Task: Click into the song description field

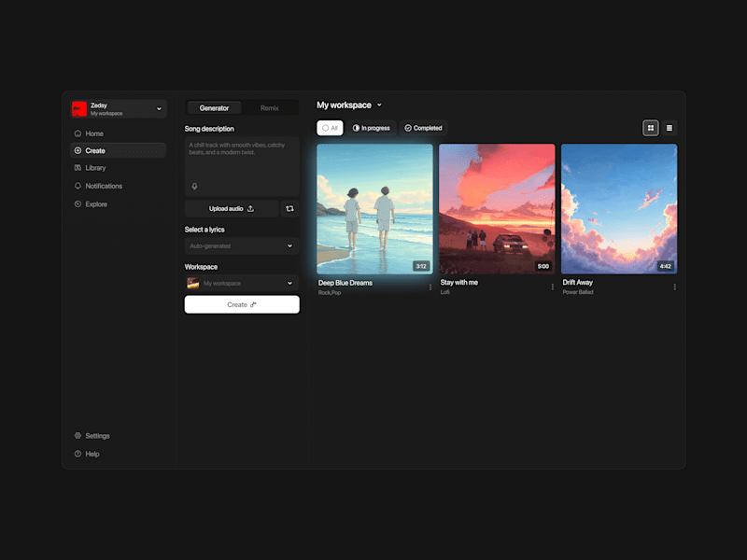Action: [x=242, y=166]
